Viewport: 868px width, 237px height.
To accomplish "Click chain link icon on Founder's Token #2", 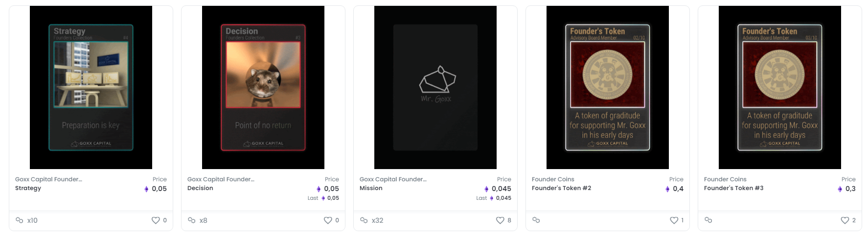I will [x=536, y=220].
